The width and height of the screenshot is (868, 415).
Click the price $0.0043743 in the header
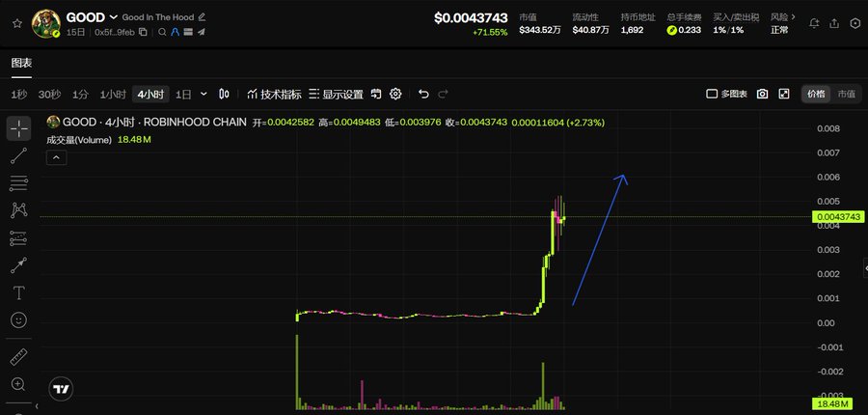(471, 17)
